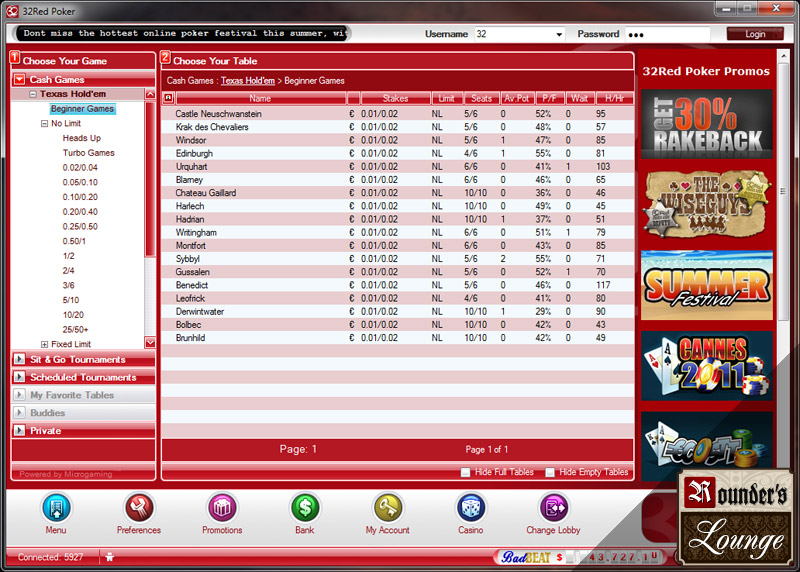The image size is (800, 572).
Task: Select the 0.50/1 stakes level
Action: click(74, 241)
